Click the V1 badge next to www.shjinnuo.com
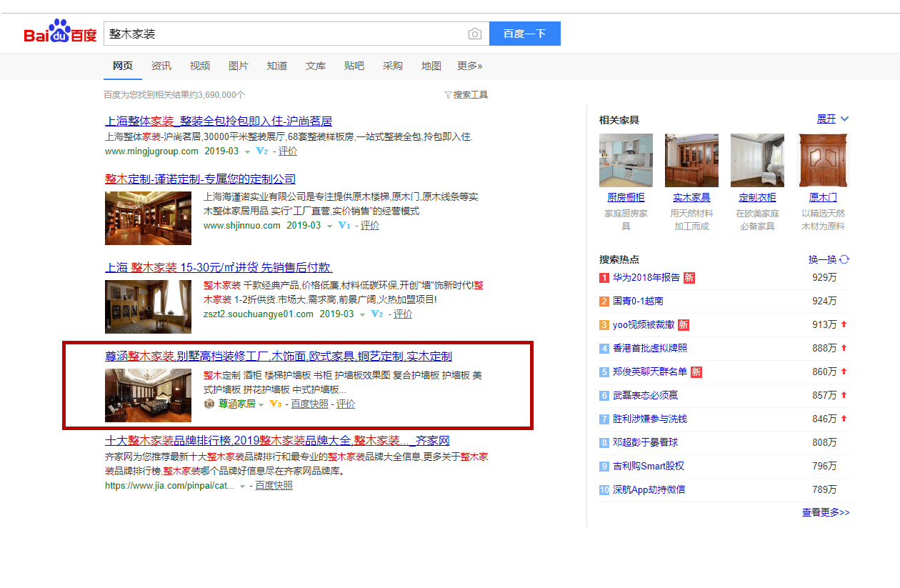 pyautogui.click(x=344, y=226)
